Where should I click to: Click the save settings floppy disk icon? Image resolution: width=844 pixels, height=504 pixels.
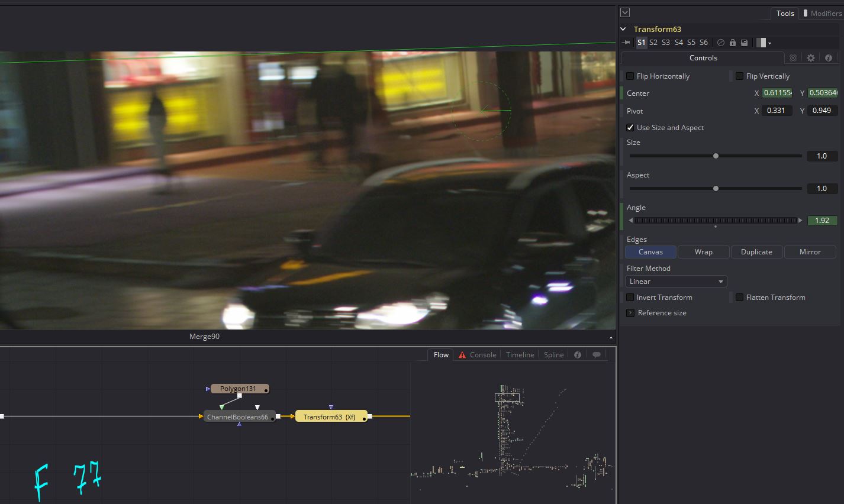[x=744, y=43]
